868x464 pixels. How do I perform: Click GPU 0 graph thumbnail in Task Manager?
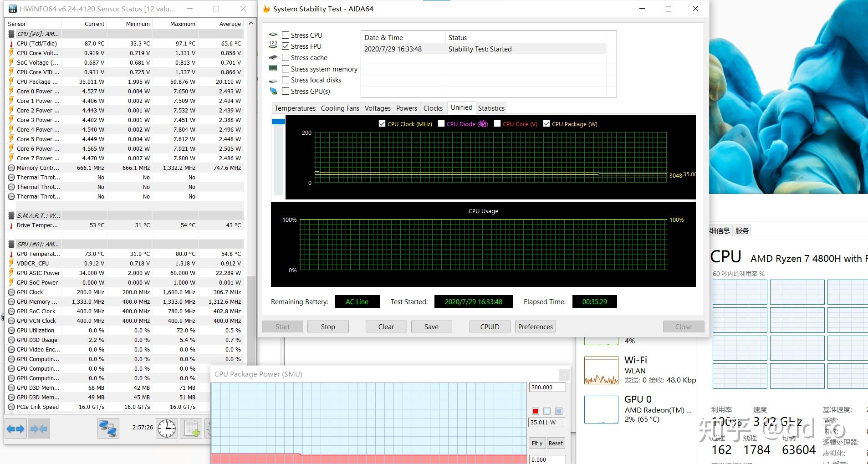click(601, 409)
